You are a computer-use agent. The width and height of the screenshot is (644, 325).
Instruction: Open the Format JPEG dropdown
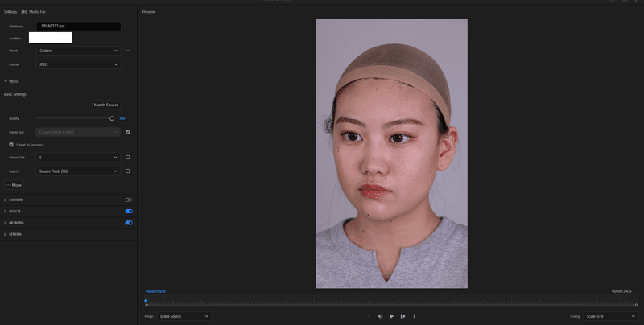(x=78, y=64)
